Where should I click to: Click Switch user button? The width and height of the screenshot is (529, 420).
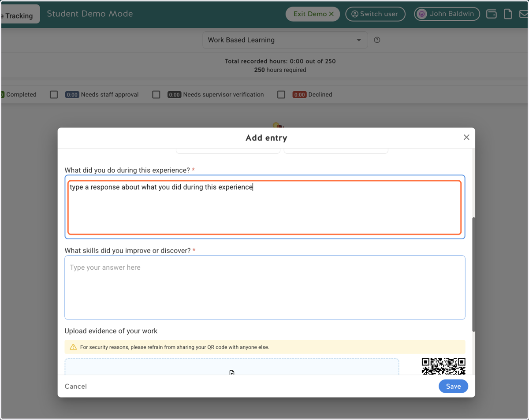[x=375, y=14]
